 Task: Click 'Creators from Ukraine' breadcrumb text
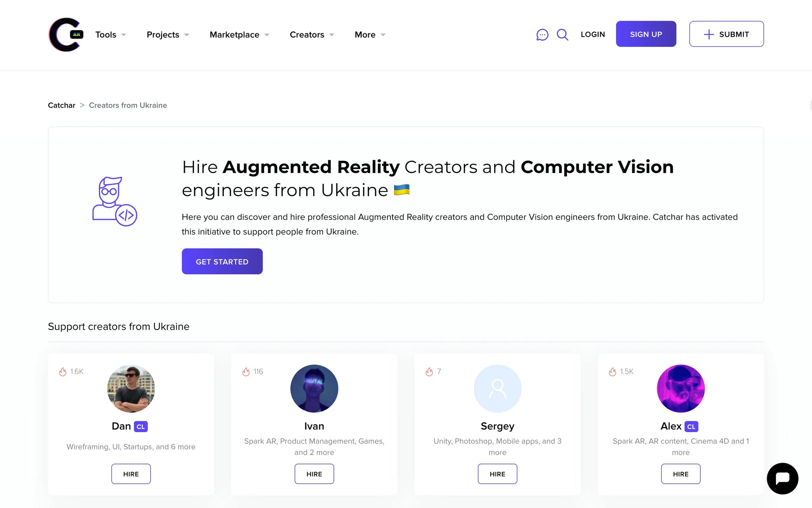[128, 105]
